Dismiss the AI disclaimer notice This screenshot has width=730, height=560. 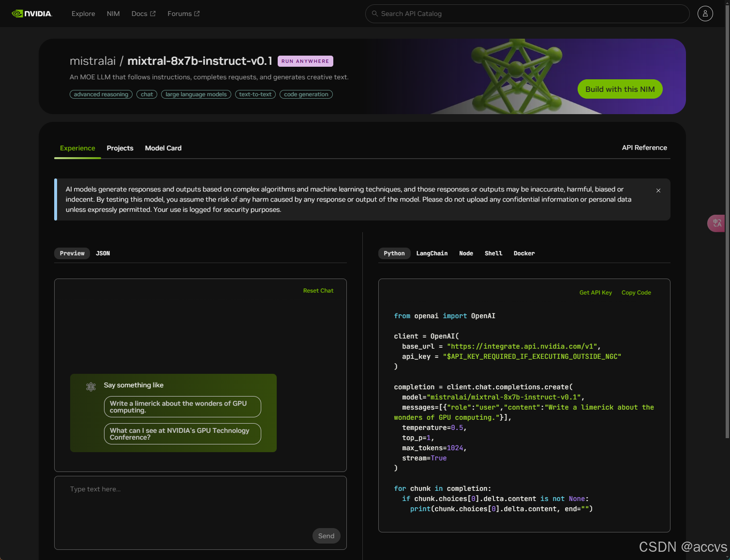tap(658, 191)
